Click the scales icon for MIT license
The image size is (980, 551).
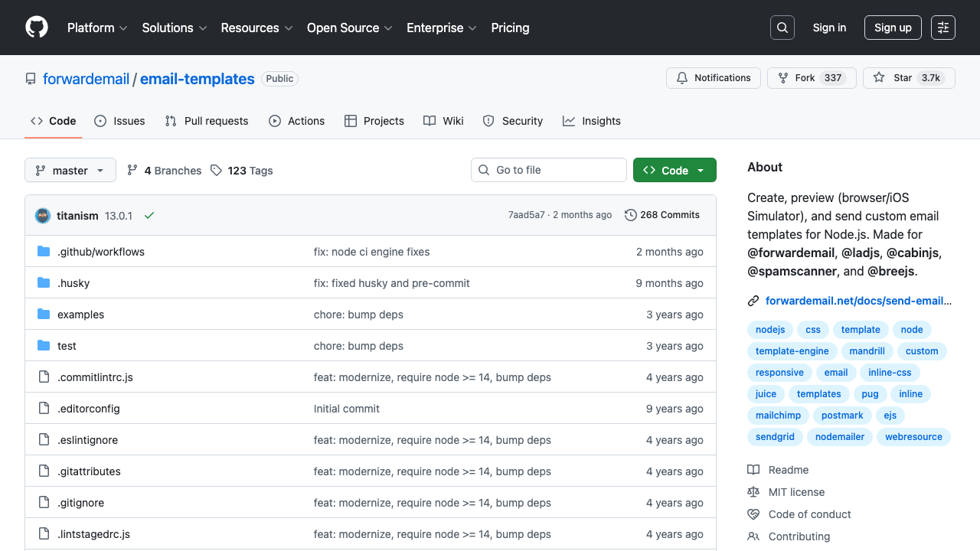tap(754, 491)
